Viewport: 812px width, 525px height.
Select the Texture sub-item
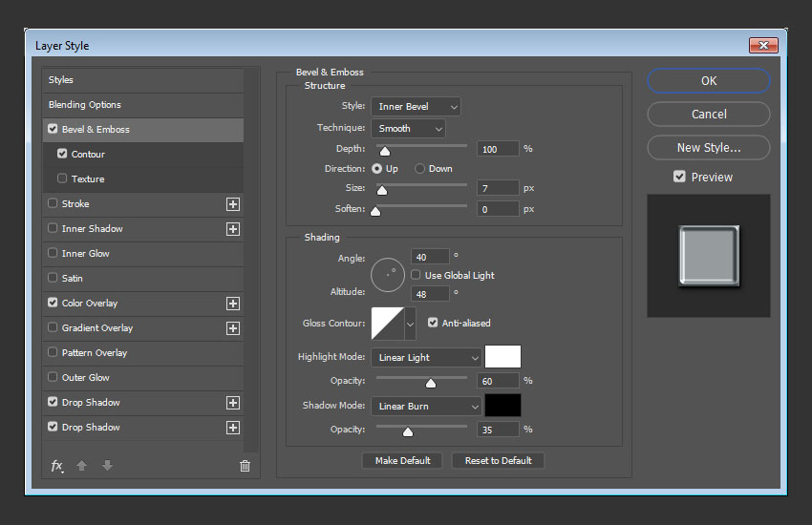click(88, 179)
